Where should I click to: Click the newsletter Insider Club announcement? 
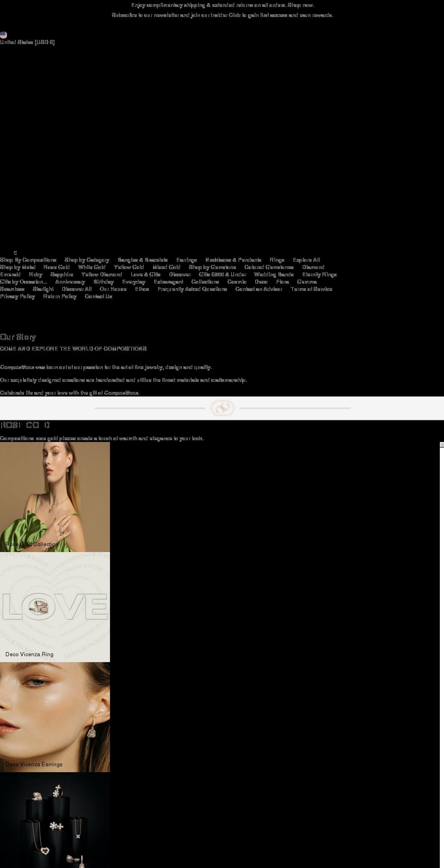[222, 15]
